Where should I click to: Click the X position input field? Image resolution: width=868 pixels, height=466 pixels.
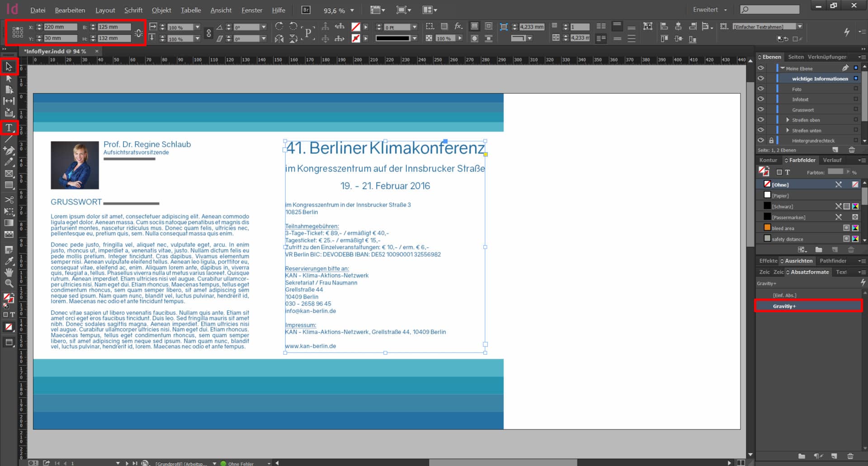59,27
